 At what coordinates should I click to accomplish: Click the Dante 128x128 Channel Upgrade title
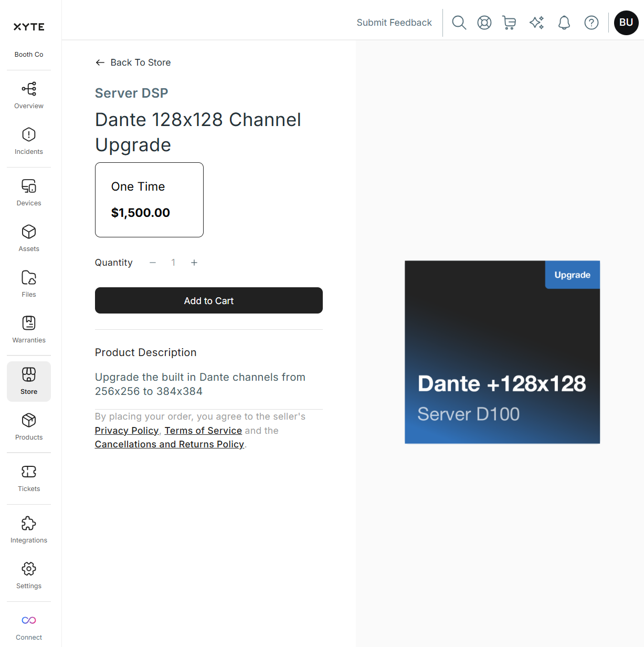click(x=198, y=132)
